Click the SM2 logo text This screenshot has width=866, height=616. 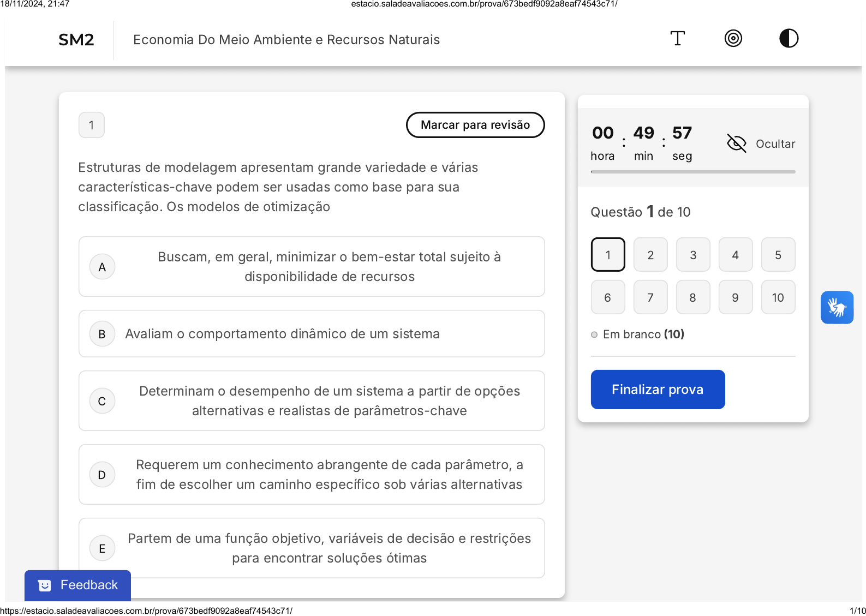click(x=76, y=40)
